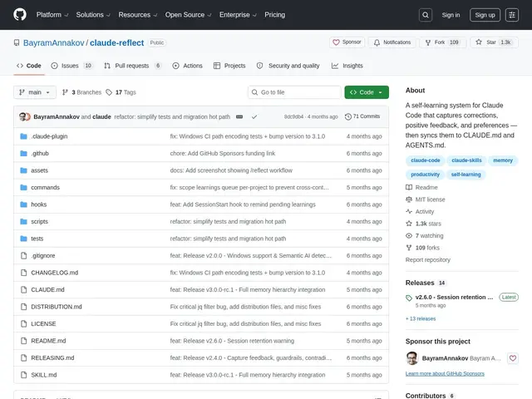Open the appearance settings icon beside Sign up
This screenshot has height=399, width=532.
coord(512,15)
